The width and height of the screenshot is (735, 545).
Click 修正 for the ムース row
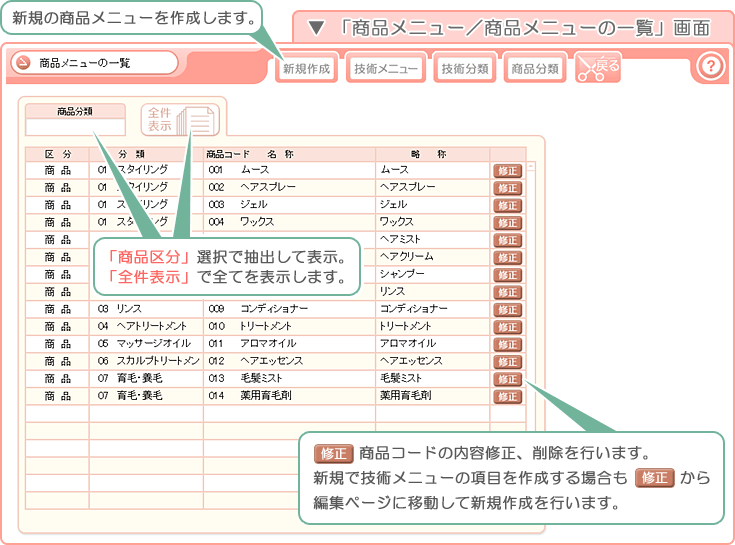point(507,171)
